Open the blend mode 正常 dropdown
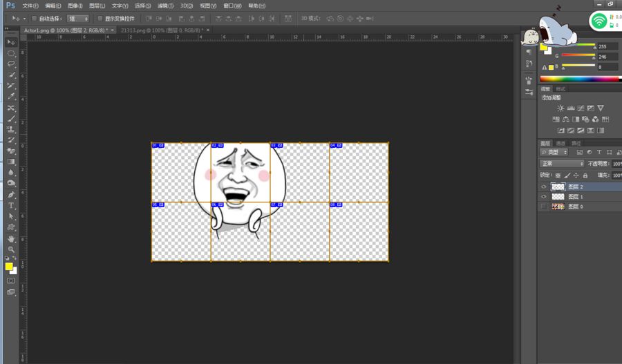This screenshot has height=364, width=622. [x=562, y=164]
